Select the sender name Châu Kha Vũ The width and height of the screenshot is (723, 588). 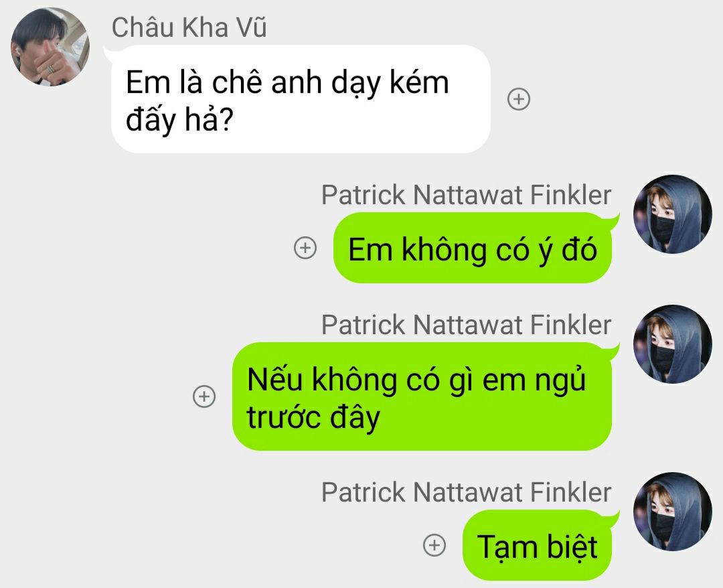point(189,27)
